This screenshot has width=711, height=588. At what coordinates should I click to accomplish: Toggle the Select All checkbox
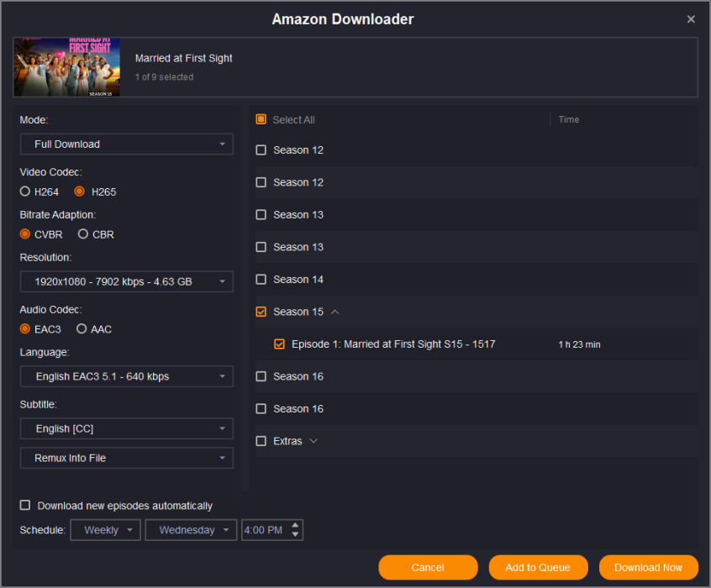pyautogui.click(x=261, y=119)
